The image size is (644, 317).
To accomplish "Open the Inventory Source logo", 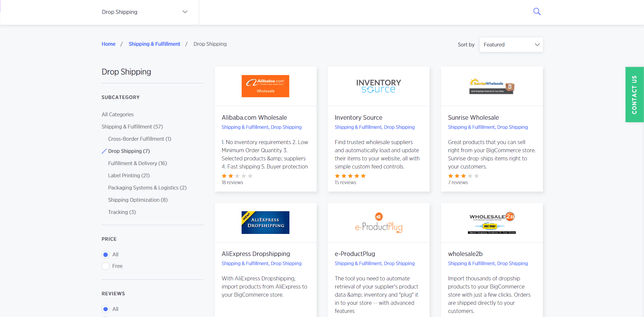I will pos(378,86).
